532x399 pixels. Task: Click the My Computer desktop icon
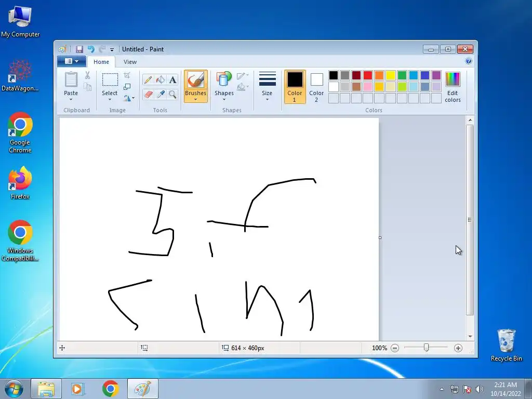click(x=20, y=21)
